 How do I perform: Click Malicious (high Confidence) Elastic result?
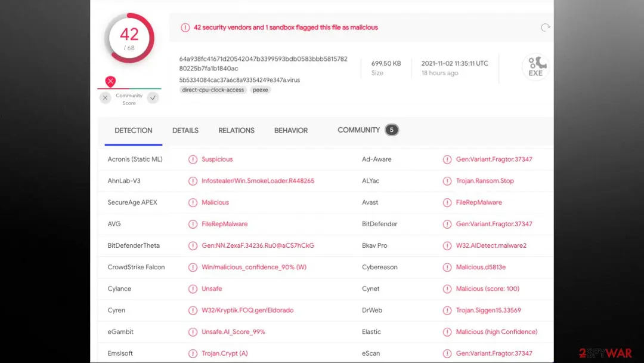497,332
